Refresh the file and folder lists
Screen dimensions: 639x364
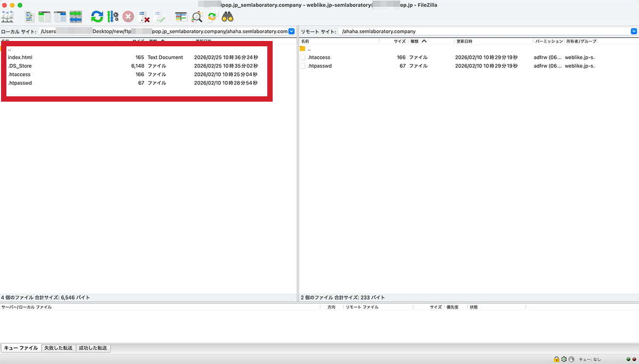tap(97, 16)
